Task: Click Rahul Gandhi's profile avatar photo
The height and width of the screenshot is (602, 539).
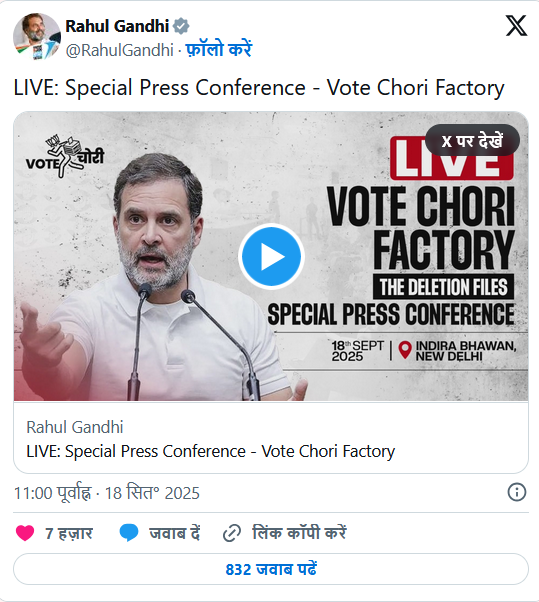Action: pyautogui.click(x=37, y=36)
